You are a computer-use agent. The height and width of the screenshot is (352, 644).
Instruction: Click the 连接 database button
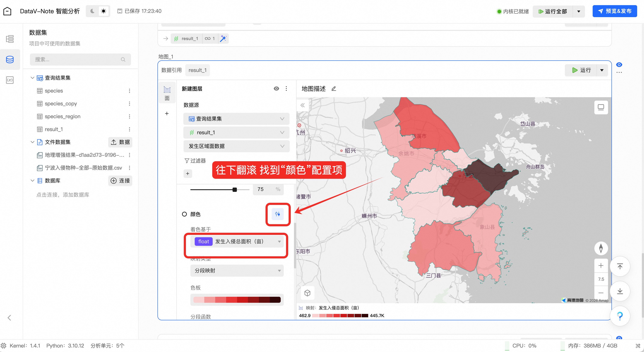(x=120, y=181)
